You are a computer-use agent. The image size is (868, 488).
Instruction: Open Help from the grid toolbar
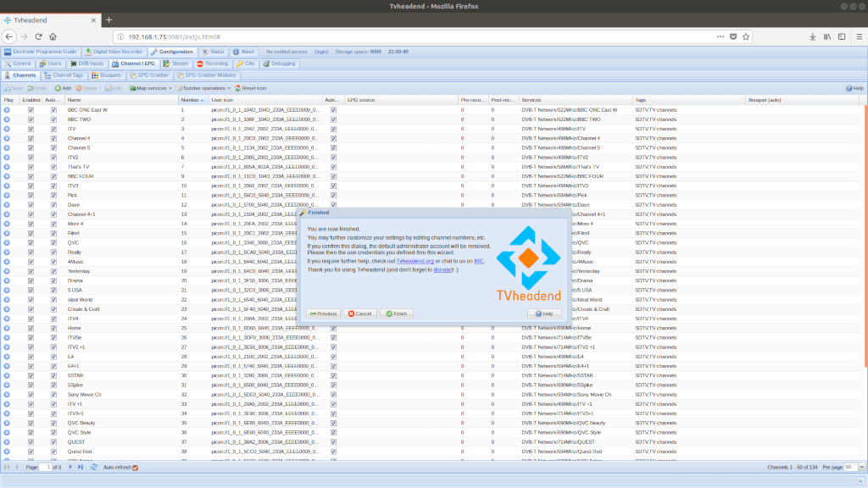854,88
